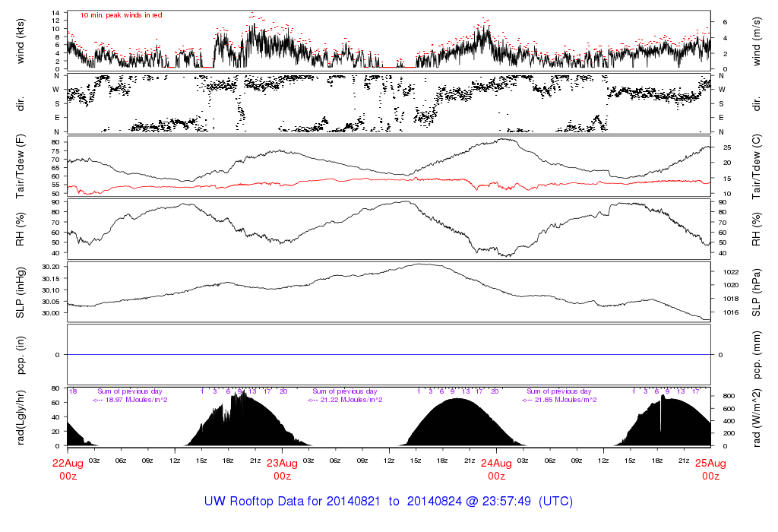
Task: Click the UW Rooftop Data title text
Action: click(388, 502)
